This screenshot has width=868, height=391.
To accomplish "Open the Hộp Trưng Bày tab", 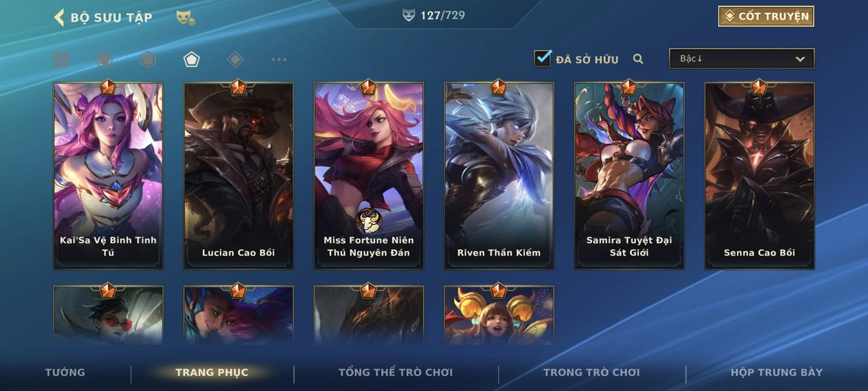I will (x=776, y=372).
